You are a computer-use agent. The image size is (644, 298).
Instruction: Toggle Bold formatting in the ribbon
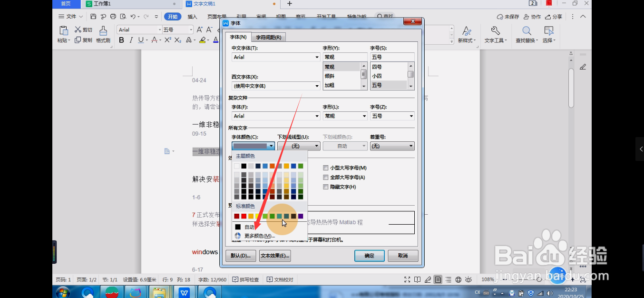point(121,40)
